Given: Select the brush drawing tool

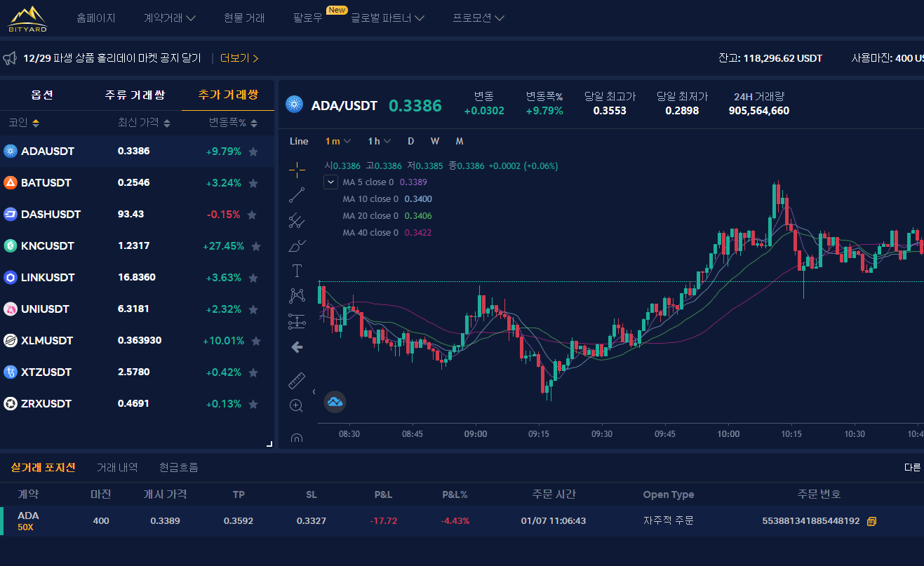Looking at the screenshot, I should [x=297, y=245].
